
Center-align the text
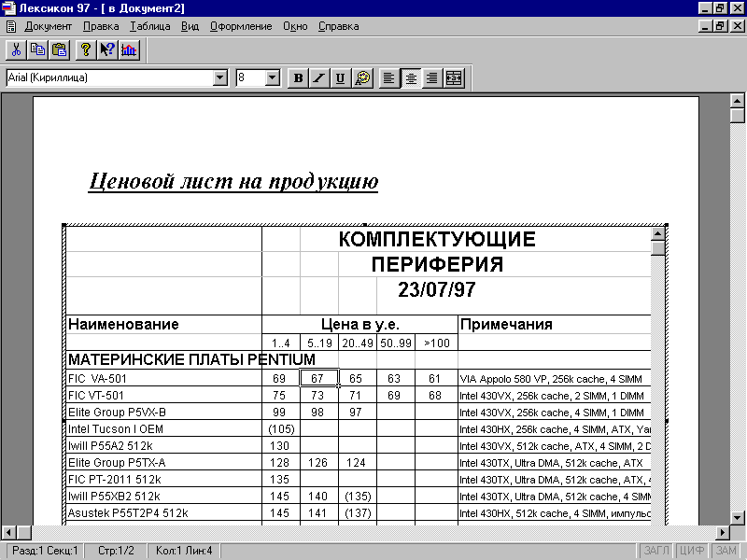(x=411, y=77)
